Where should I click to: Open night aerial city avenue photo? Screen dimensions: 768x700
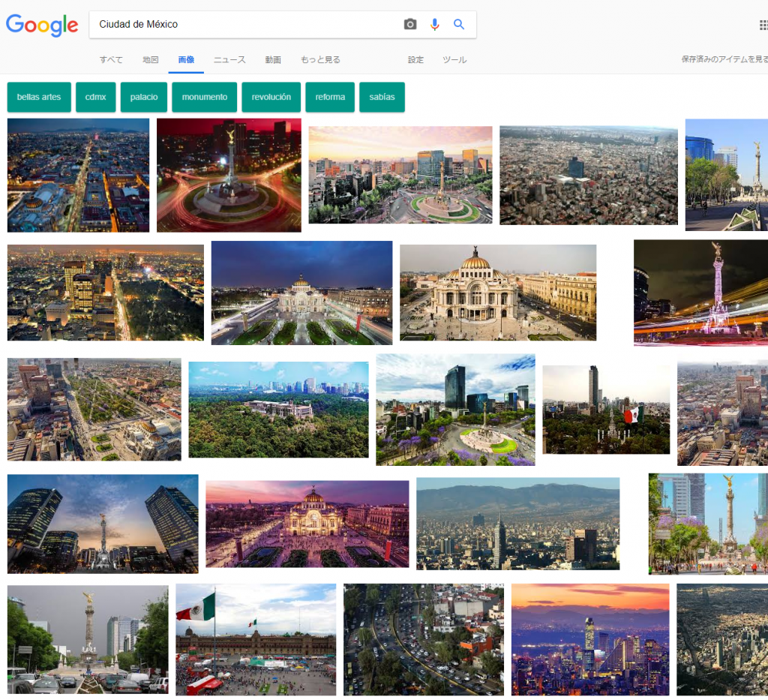point(78,175)
